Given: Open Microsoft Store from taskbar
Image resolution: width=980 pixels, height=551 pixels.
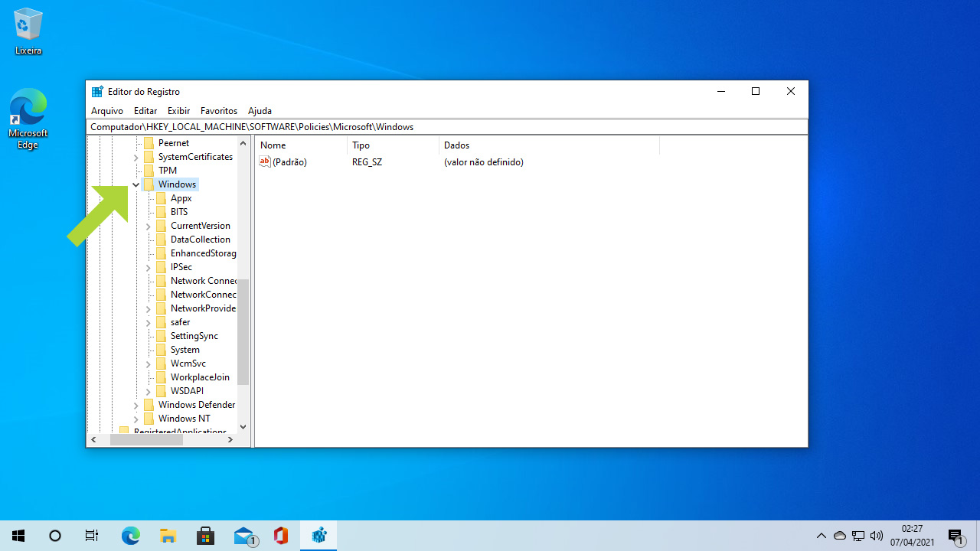Looking at the screenshot, I should point(205,536).
